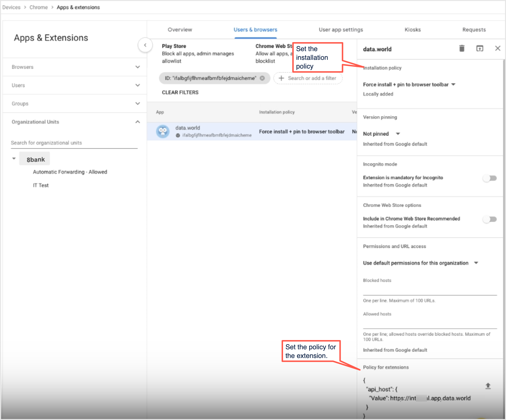Click the Search for organizational units field
Viewport: 506px width, 420px height.
[x=74, y=143]
